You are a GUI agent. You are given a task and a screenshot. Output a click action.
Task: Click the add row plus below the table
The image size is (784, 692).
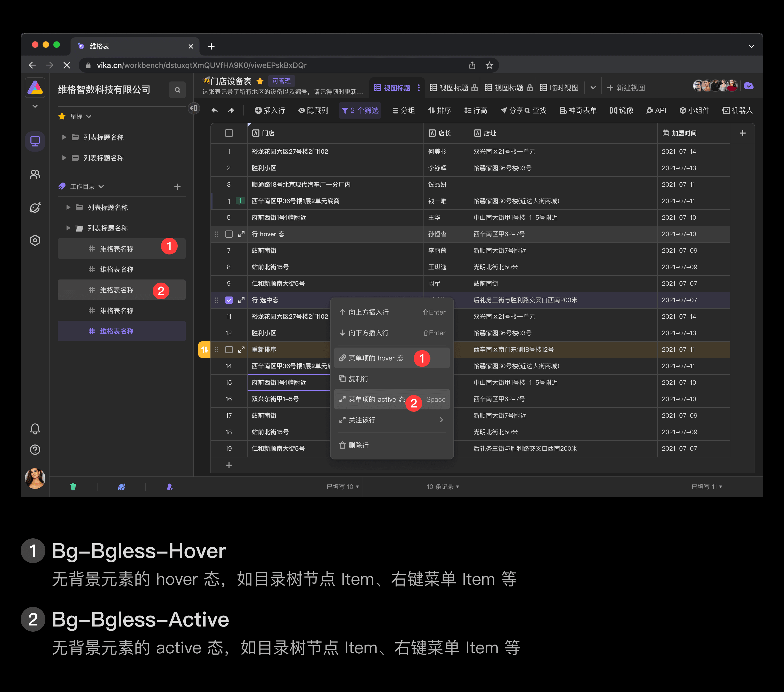[x=229, y=465]
